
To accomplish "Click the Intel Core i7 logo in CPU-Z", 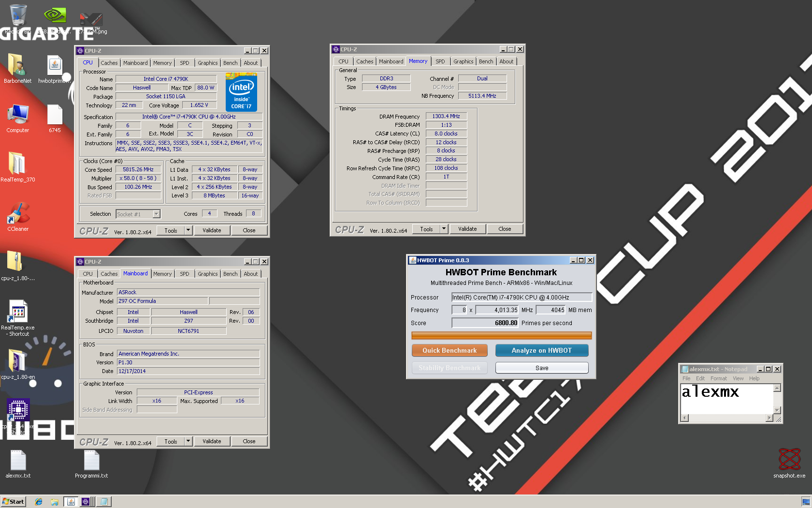I will [x=241, y=92].
